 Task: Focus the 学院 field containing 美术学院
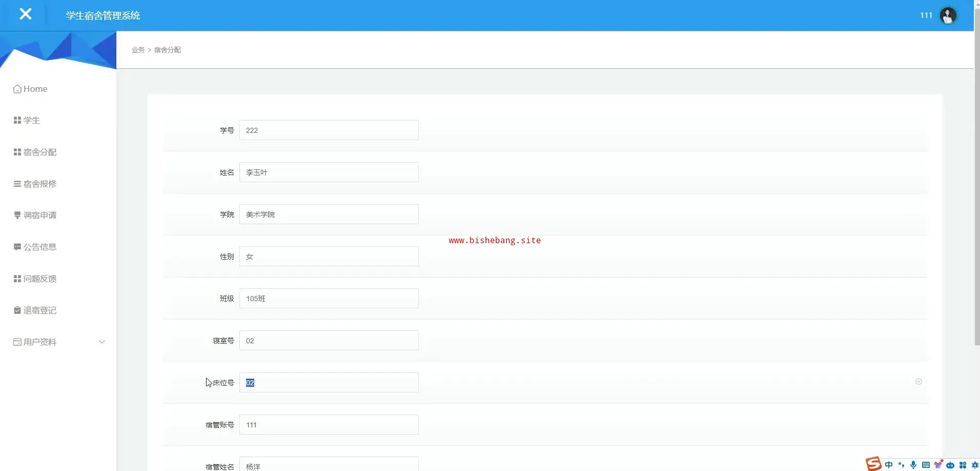[329, 214]
